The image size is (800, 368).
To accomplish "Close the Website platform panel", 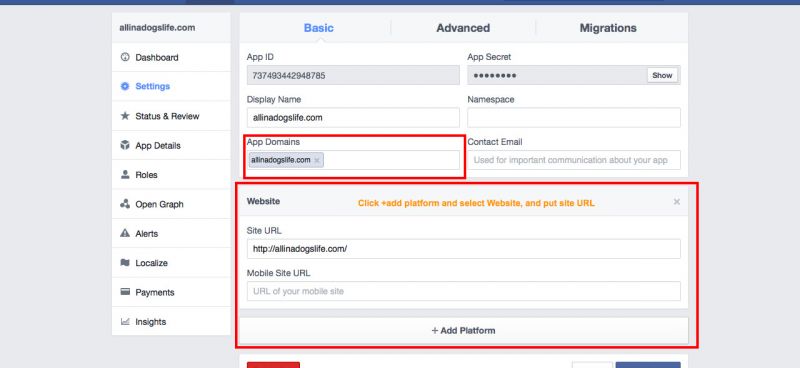I will click(x=677, y=202).
